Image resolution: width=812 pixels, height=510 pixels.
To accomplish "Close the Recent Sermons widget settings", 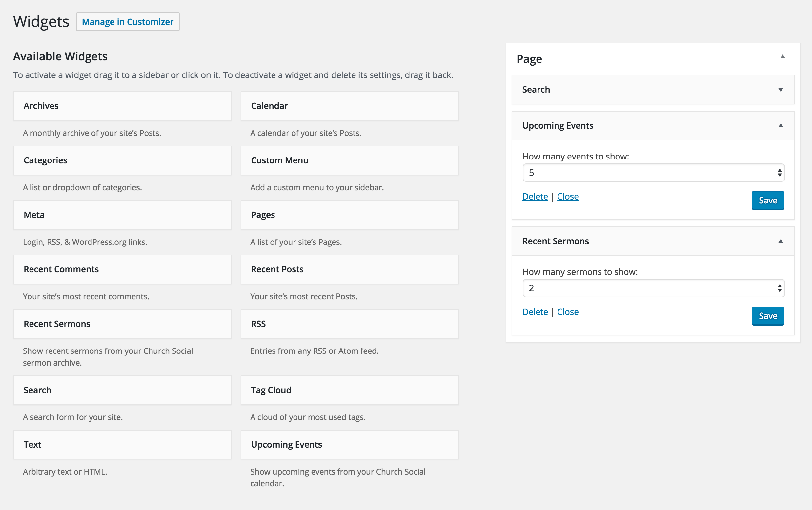I will pos(567,311).
